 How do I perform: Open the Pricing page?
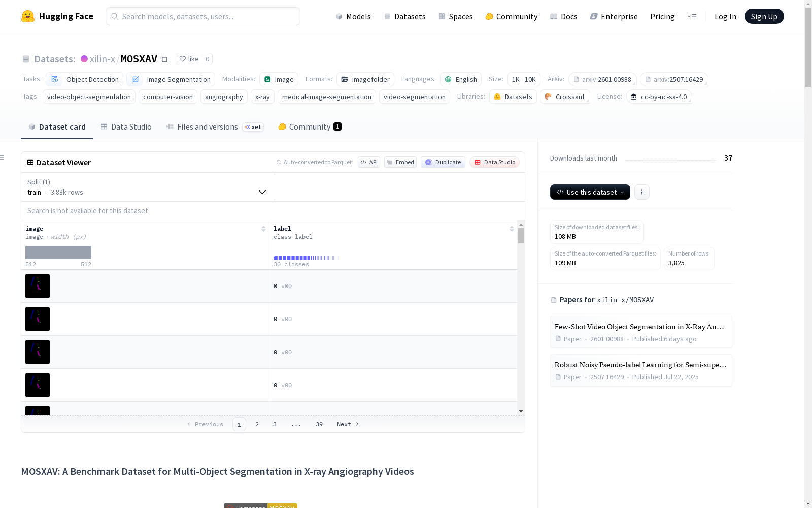coord(662,16)
